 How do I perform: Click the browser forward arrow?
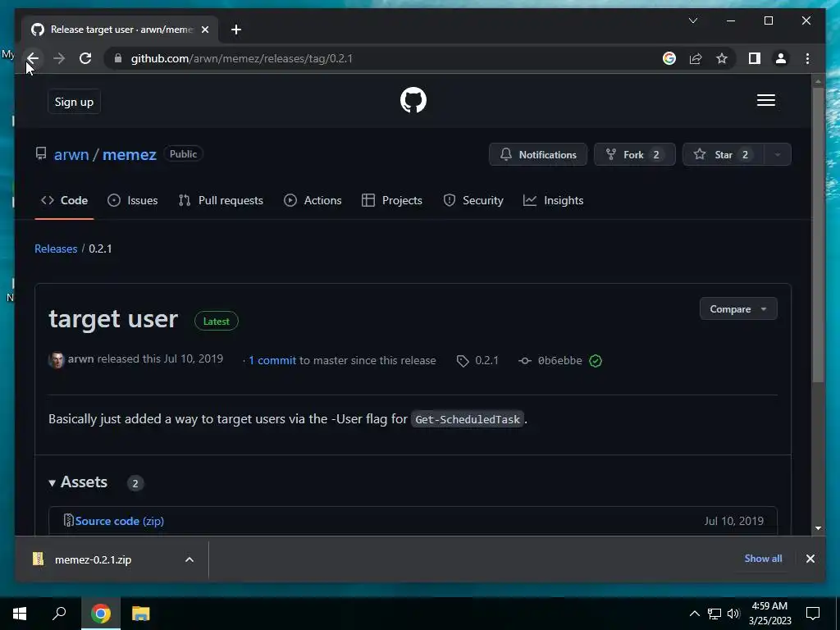(59, 58)
